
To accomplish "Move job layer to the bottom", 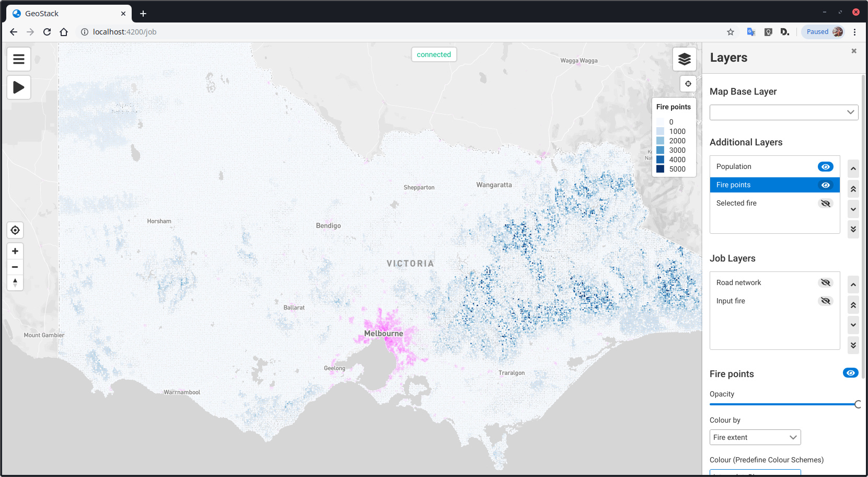I will [x=853, y=345].
